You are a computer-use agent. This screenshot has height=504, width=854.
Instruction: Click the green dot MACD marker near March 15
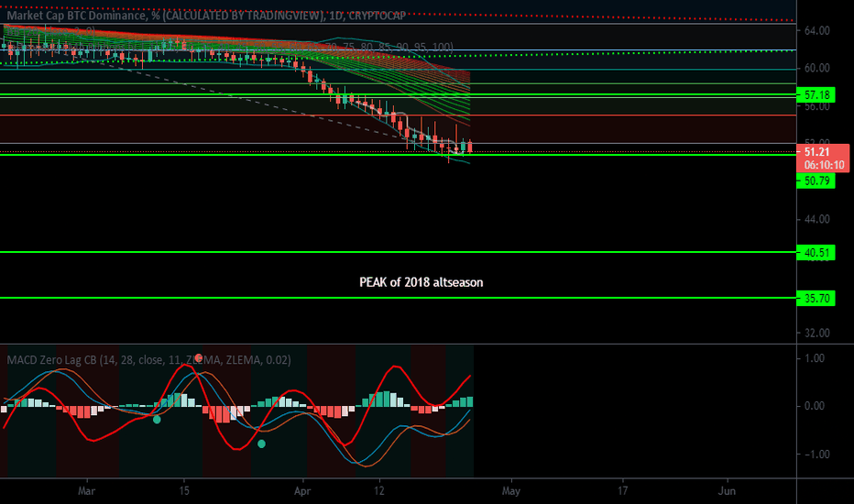tap(157, 420)
